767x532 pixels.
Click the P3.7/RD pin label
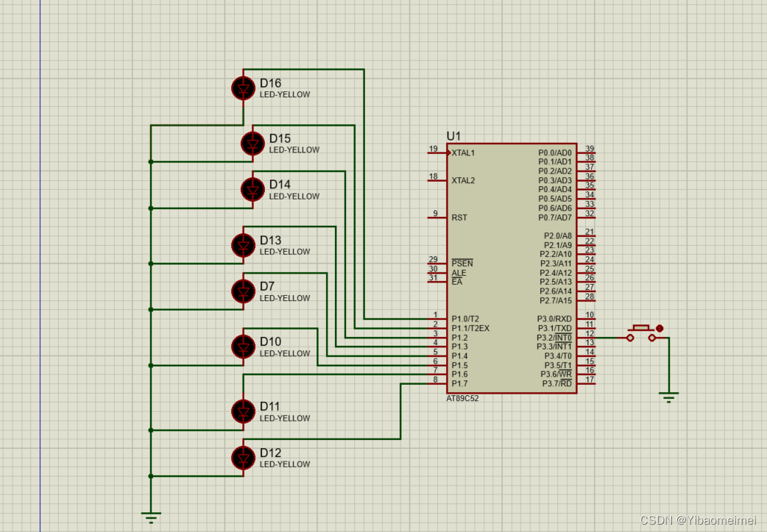556,384
